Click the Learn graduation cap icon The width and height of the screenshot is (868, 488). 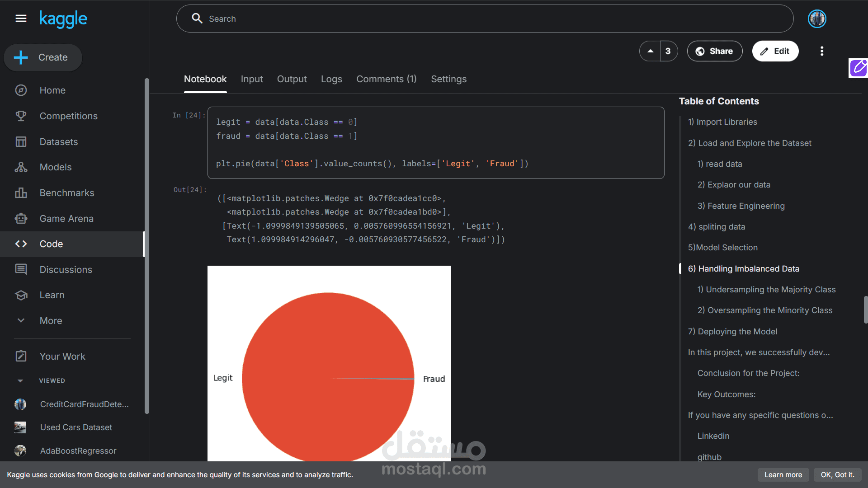(21, 295)
